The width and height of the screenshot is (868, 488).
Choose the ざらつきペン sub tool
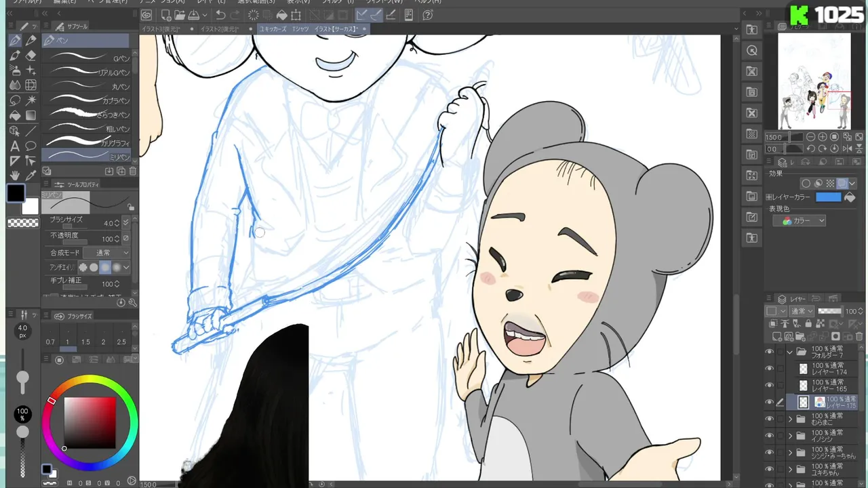coord(87,115)
